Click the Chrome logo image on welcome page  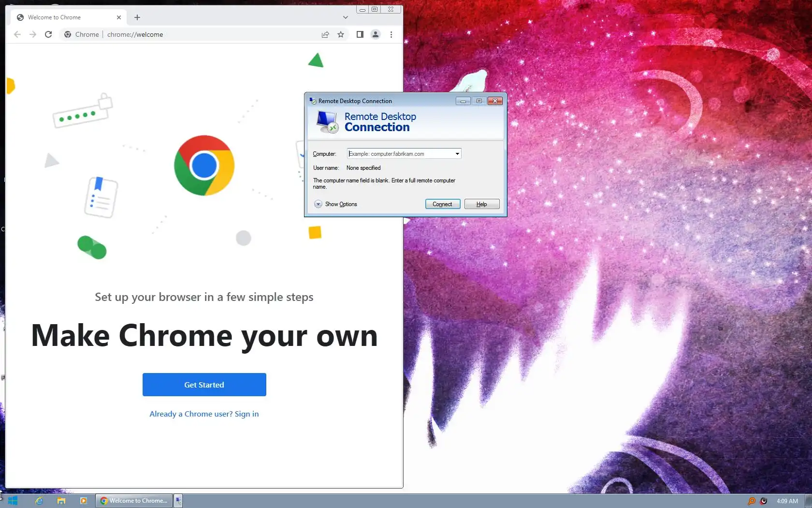204,165
